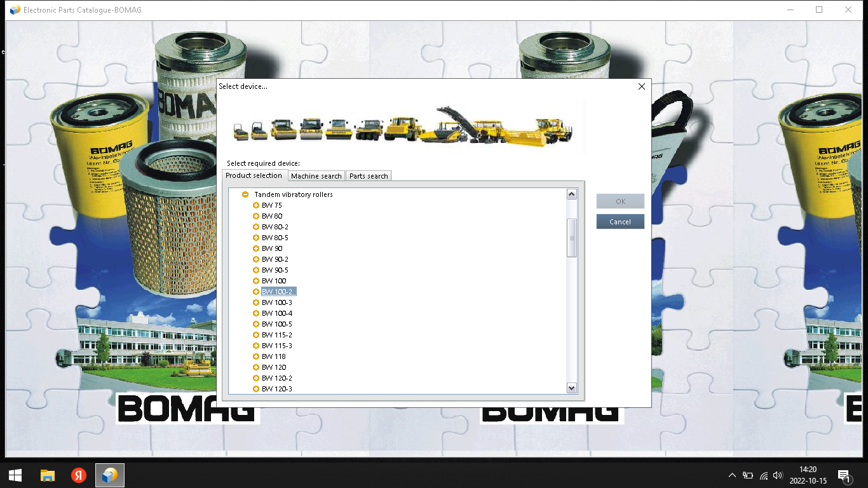Expand the BW 120-3 tree node

pos(256,389)
